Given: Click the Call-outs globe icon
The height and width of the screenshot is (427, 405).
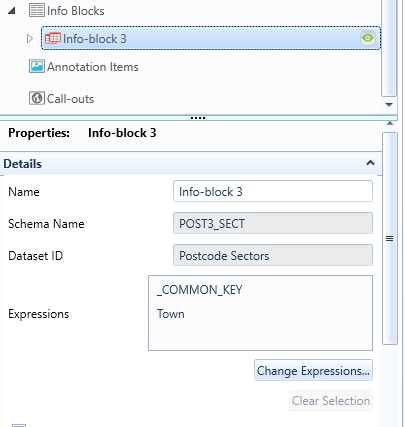Looking at the screenshot, I should tap(37, 98).
